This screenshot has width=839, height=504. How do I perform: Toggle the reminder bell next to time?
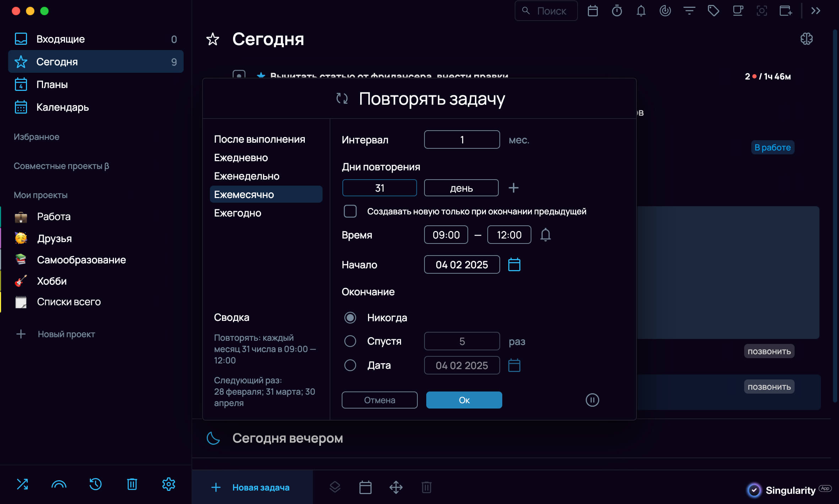pos(545,235)
